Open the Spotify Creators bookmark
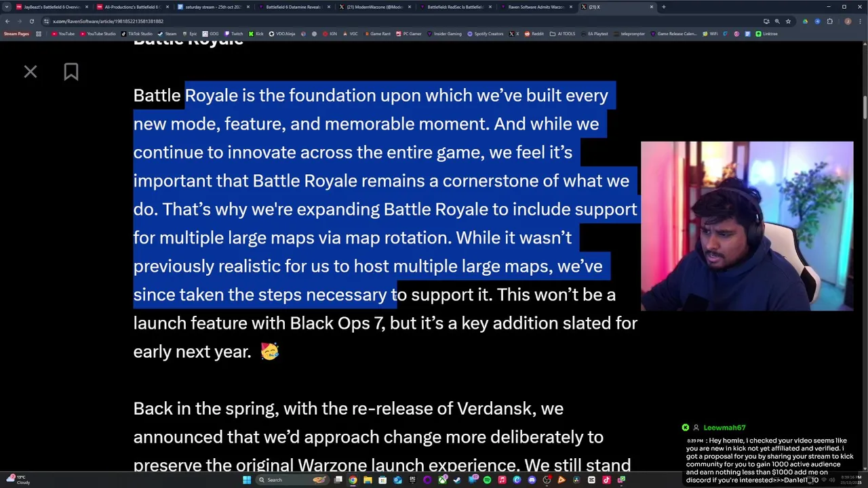The width and height of the screenshot is (868, 488). 486,34
